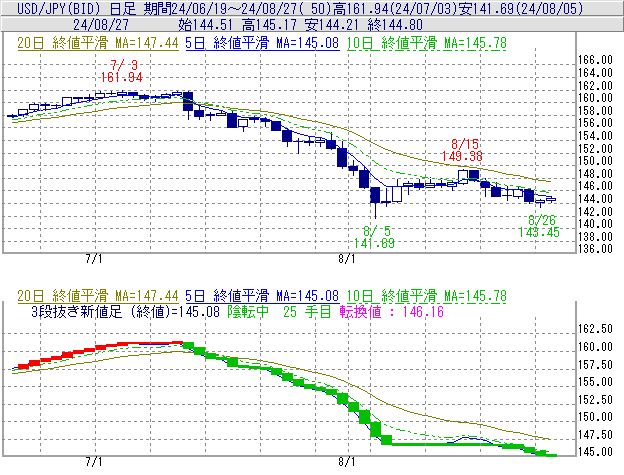Click the 162.50 label on the lower chart axis
624x475 pixels.
(x=595, y=329)
